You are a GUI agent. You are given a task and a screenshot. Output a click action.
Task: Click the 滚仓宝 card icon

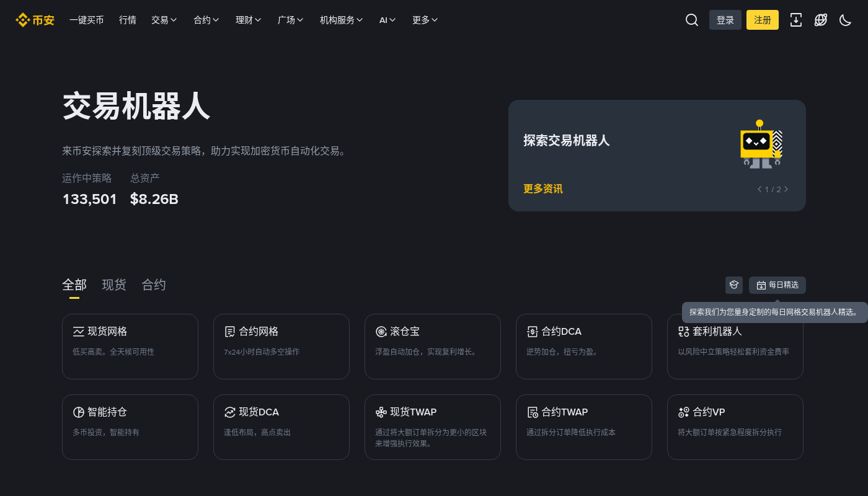pos(381,332)
